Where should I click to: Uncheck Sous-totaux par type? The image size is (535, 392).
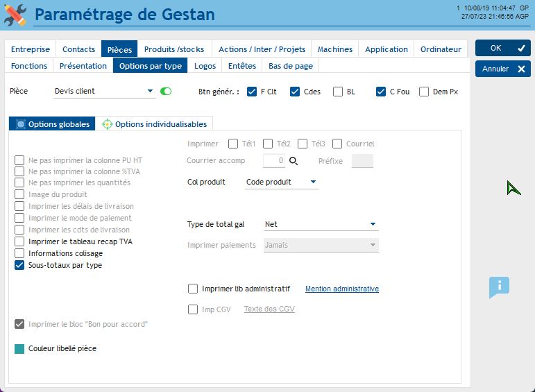[19, 265]
